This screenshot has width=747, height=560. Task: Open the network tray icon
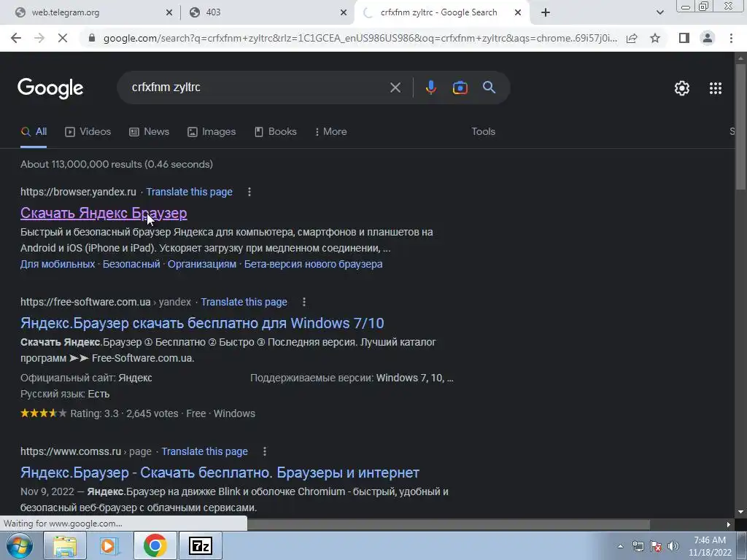pos(638,546)
